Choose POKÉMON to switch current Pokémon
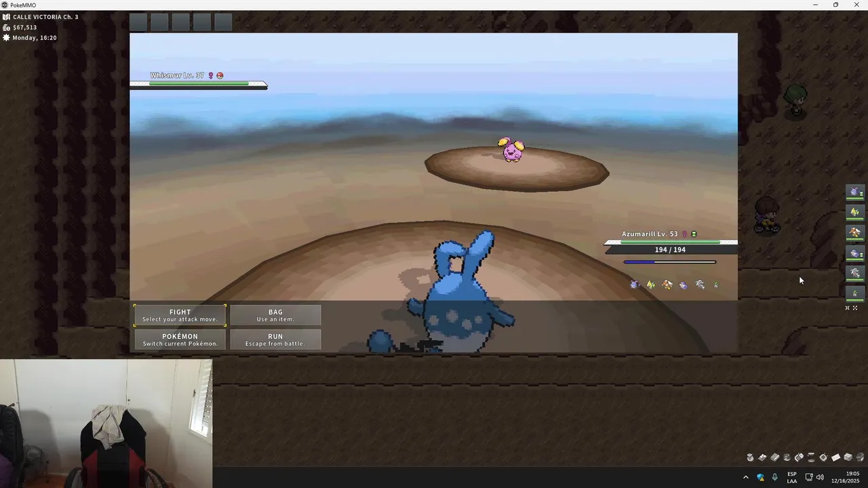The width and height of the screenshot is (868, 488). tap(180, 340)
